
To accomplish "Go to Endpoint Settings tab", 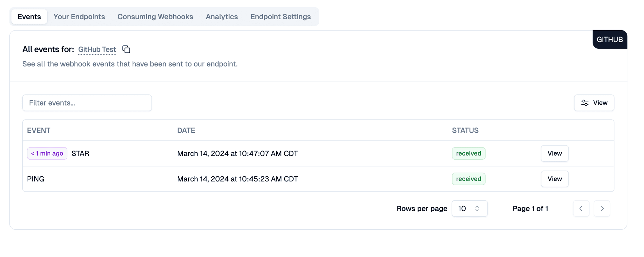I will (280, 17).
